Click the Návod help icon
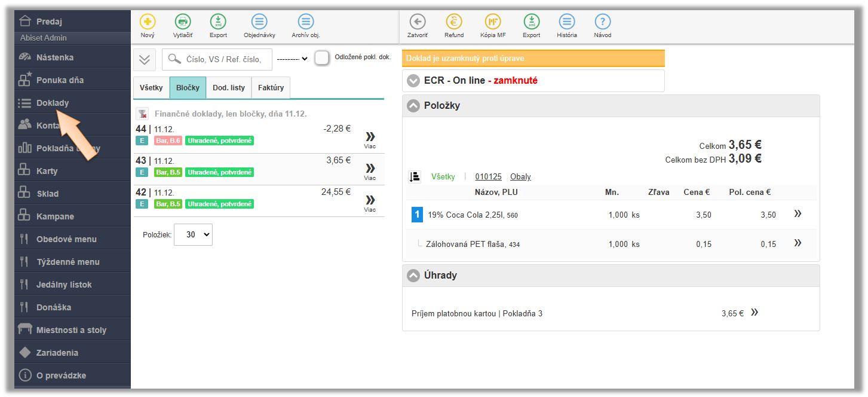868x397 pixels. [602, 22]
